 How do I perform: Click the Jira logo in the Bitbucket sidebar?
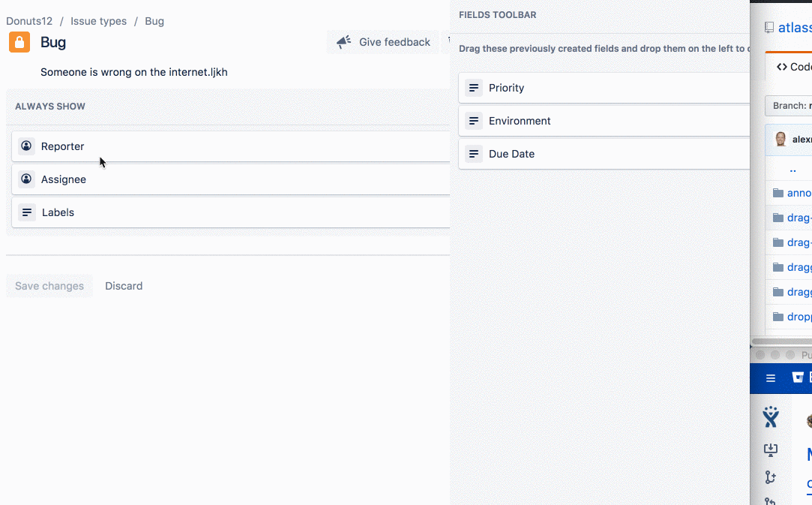770,417
